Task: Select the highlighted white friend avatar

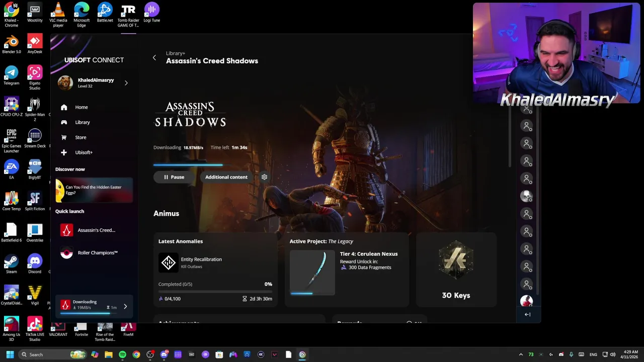Action: coord(526,196)
